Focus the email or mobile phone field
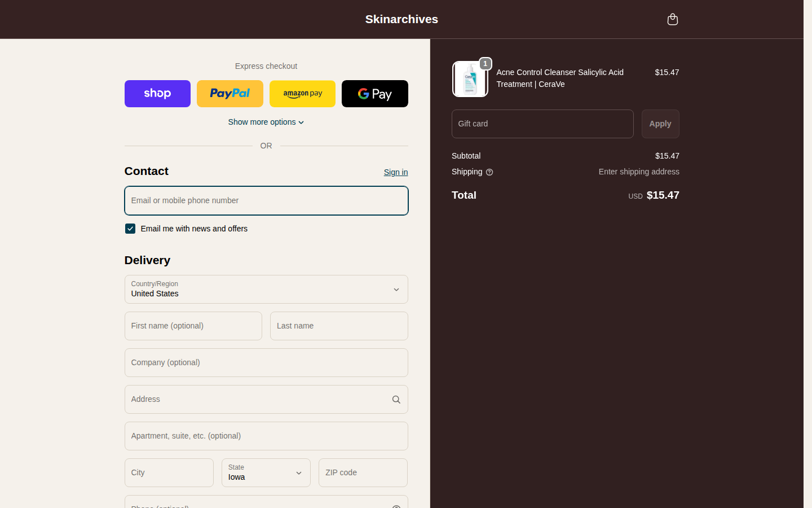The width and height of the screenshot is (812, 508). [x=266, y=200]
